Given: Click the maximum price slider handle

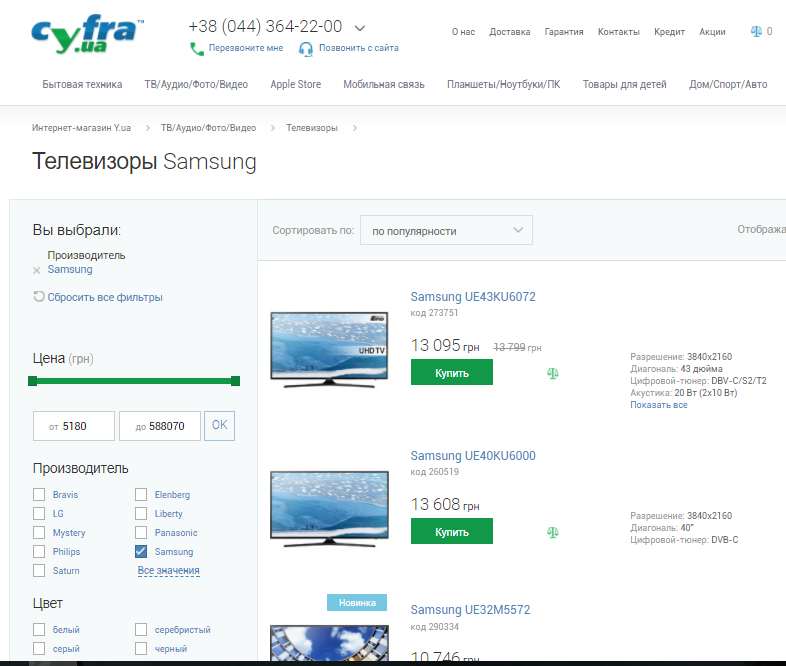Looking at the screenshot, I should (235, 381).
